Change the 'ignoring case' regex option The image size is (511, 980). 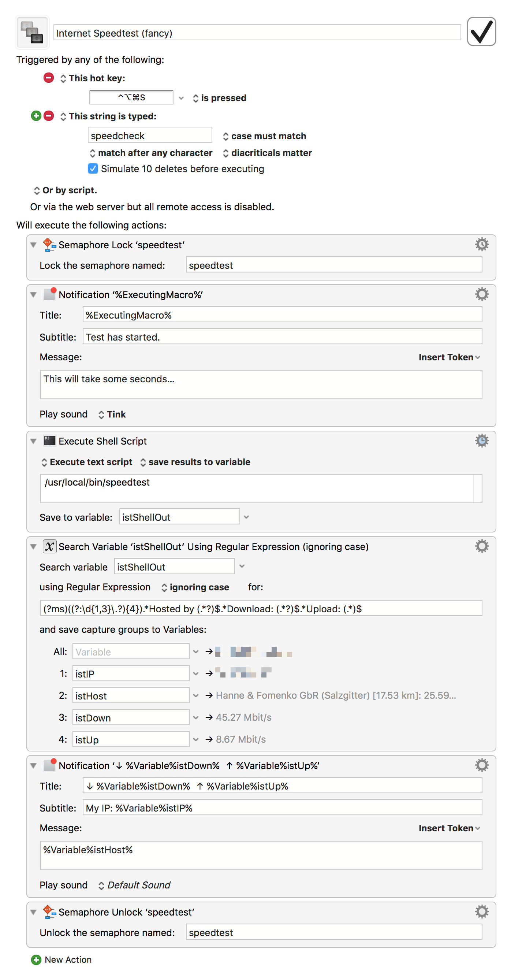(x=195, y=587)
